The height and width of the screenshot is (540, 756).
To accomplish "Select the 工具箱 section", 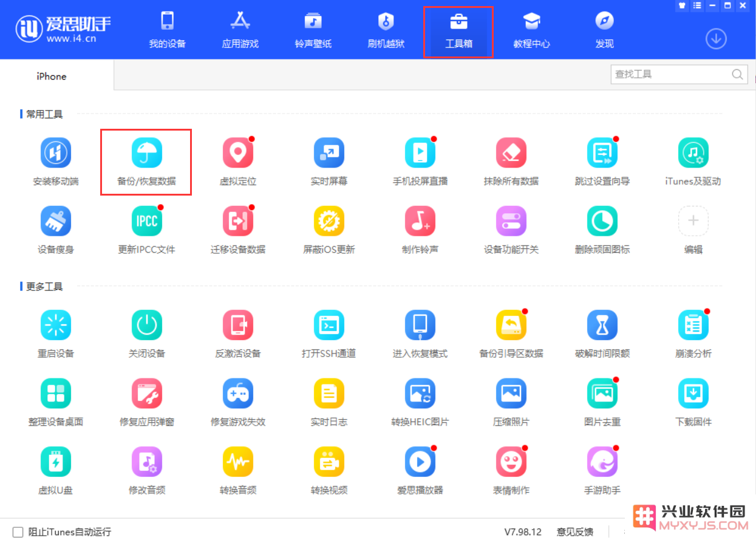I will pyautogui.click(x=458, y=32).
